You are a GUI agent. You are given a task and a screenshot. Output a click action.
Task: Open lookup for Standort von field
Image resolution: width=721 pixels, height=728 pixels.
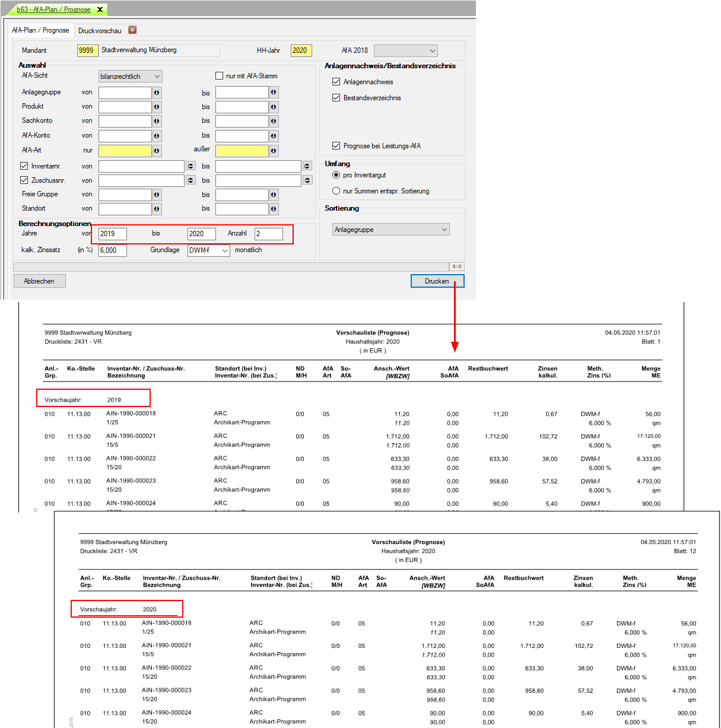point(157,209)
